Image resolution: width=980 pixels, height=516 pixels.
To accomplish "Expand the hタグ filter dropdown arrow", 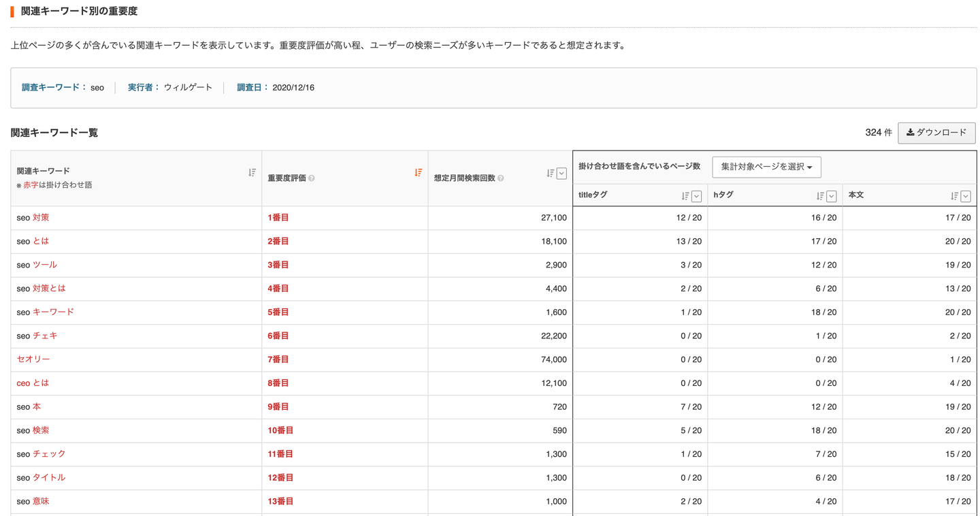I will pyautogui.click(x=831, y=196).
